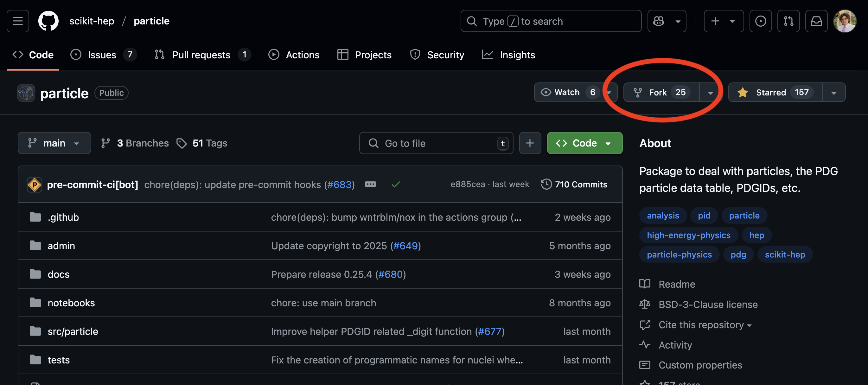
Task: Open the issues circle icon in header
Action: click(x=761, y=21)
